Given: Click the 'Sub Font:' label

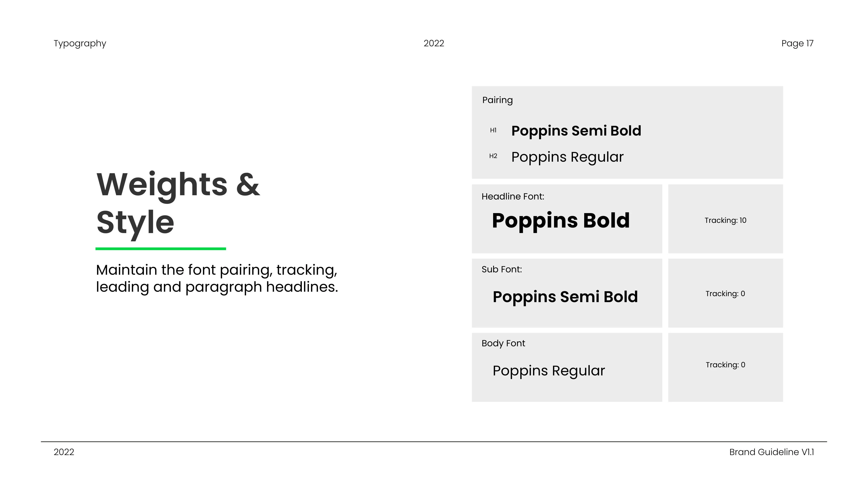Looking at the screenshot, I should [502, 269].
